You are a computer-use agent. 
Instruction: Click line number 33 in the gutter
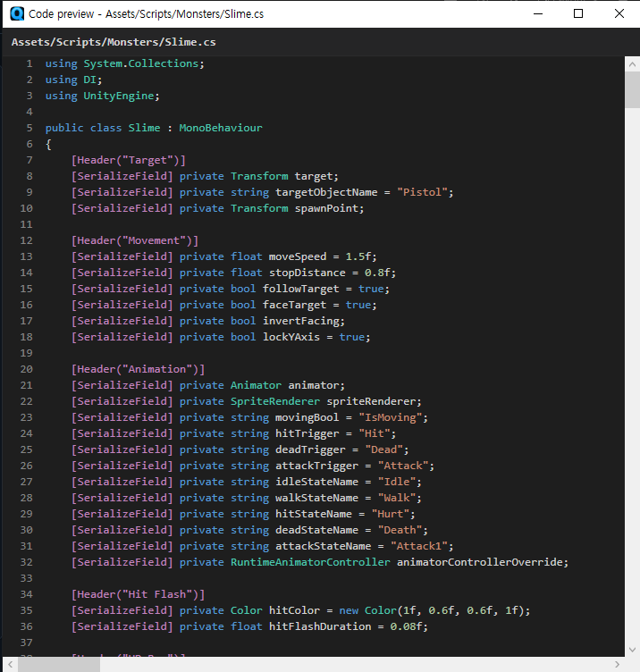[26, 578]
